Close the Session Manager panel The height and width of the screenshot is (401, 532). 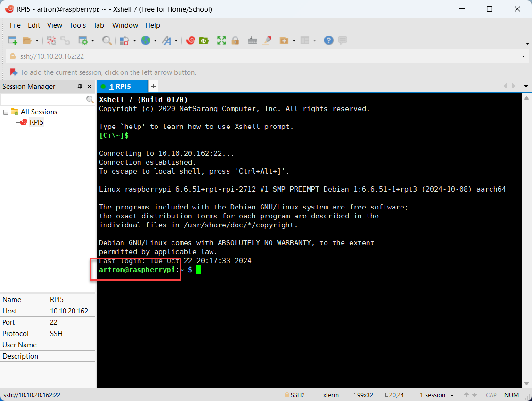(x=90, y=87)
